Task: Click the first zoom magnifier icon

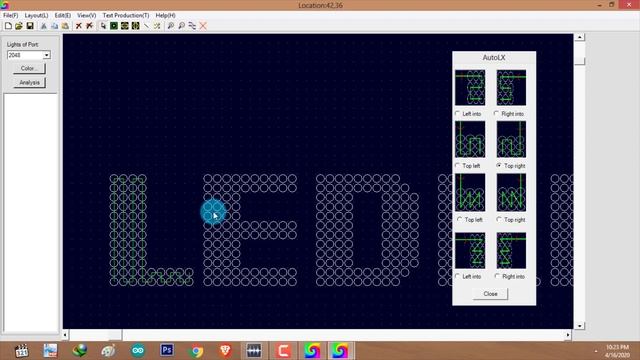Action: (171, 26)
